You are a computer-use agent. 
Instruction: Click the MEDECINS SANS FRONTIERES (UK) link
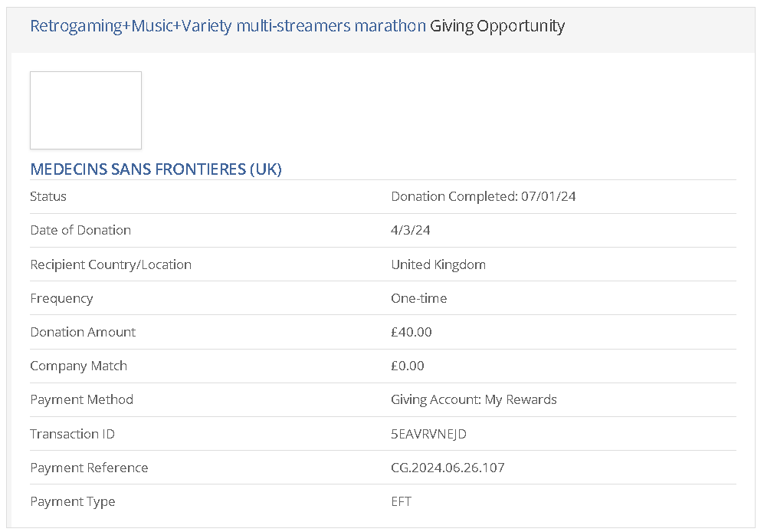[x=156, y=169]
